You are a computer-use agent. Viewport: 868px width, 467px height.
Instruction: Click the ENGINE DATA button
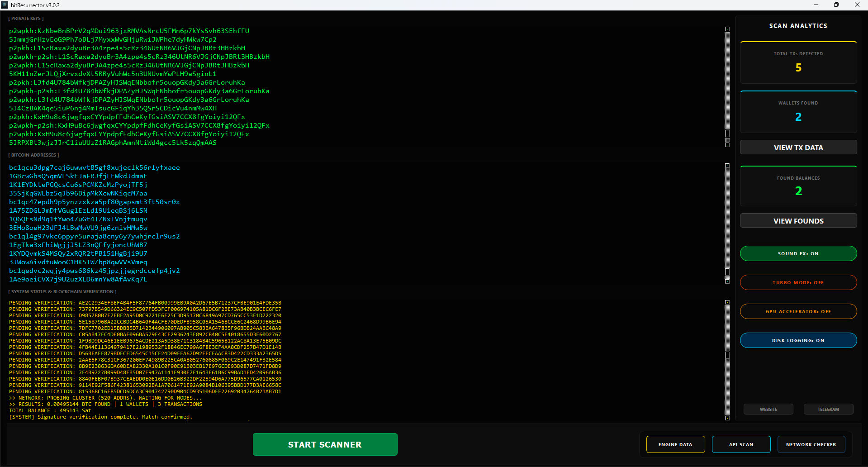675,444
